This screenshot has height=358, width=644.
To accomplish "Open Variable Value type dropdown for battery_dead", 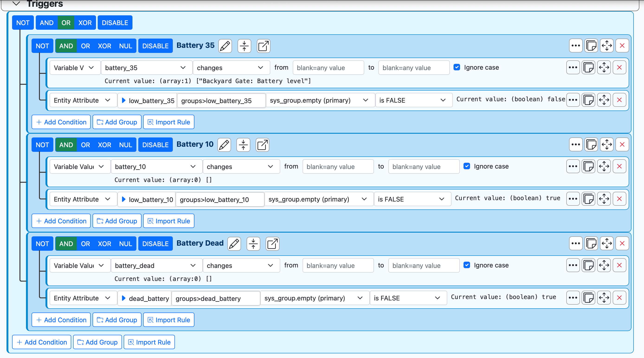I will pyautogui.click(x=80, y=265).
